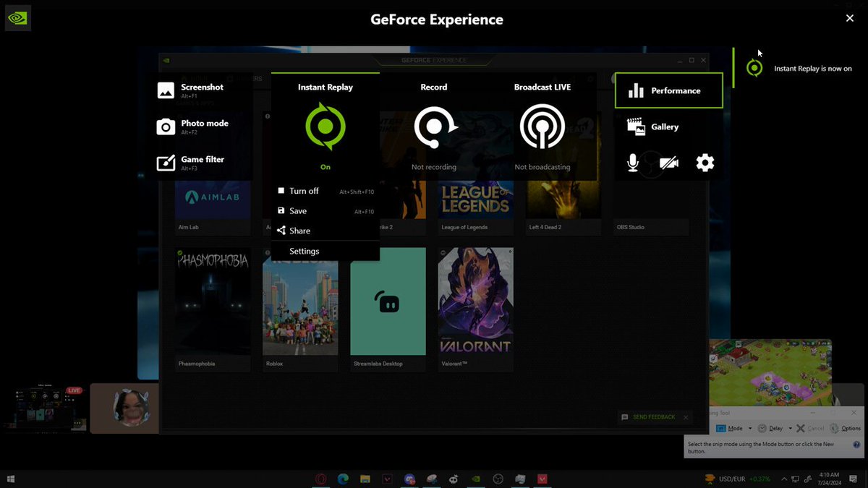Click Delay button in Snipping Tool

coord(771,428)
